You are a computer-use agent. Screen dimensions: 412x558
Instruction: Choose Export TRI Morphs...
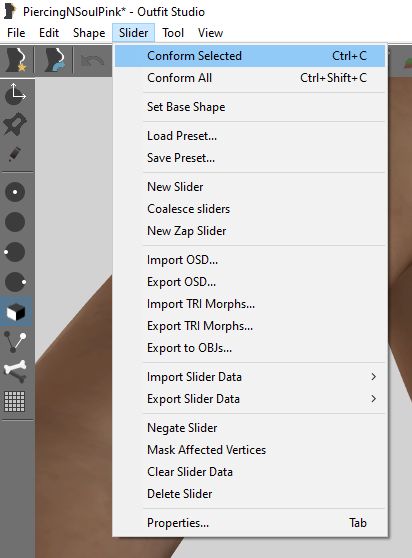(250, 326)
